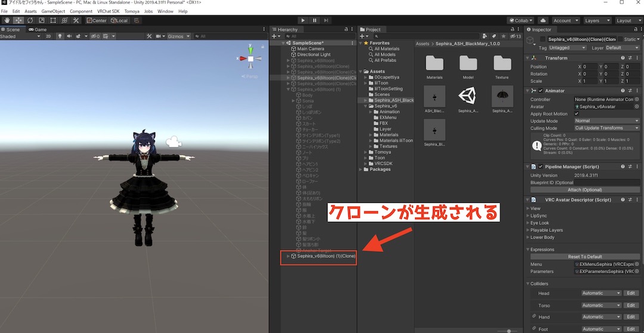Viewport: 644px width, 333px height.
Task: Open the Scene view component tools icon
Action: pos(149,36)
